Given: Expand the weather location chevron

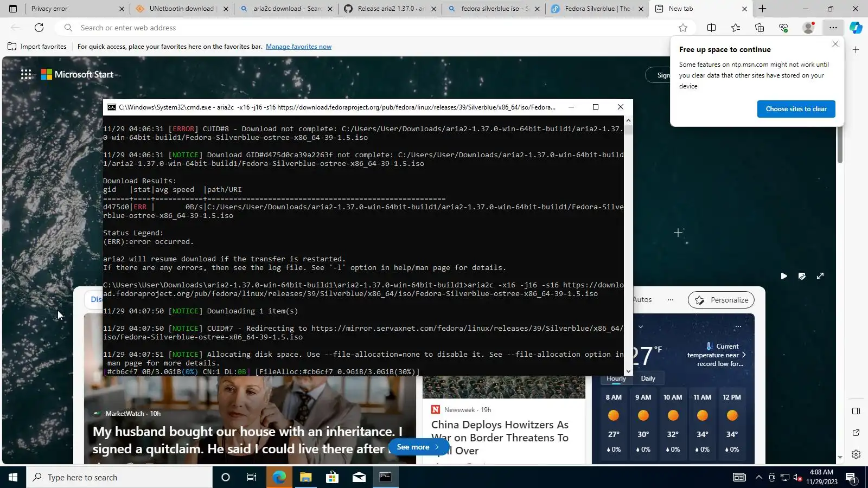Looking at the screenshot, I should click(x=641, y=327).
